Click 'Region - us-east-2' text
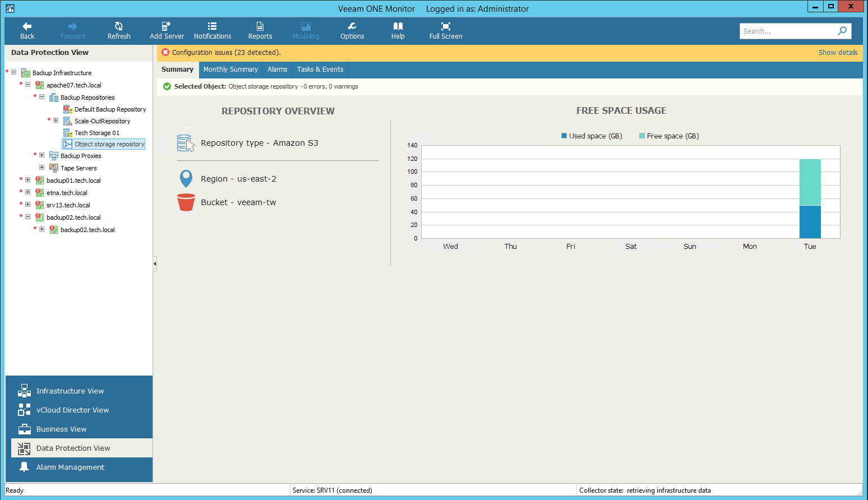Image resolution: width=868 pixels, height=500 pixels. point(238,179)
